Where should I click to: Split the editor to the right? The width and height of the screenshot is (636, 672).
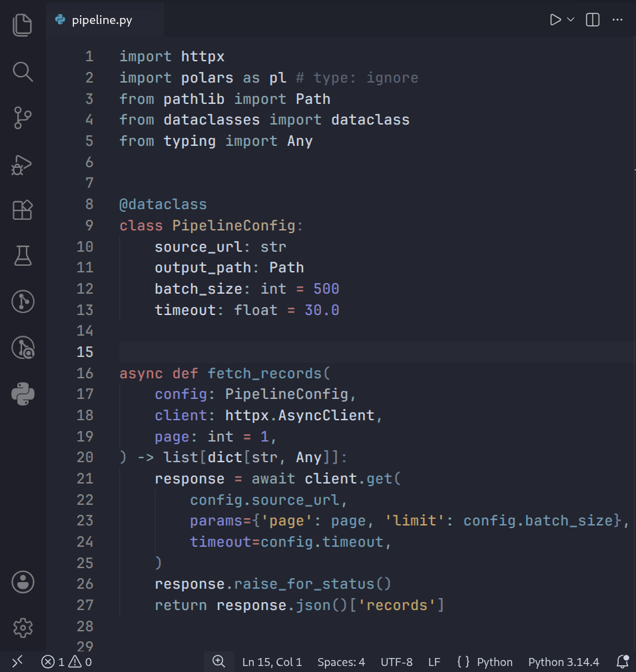coord(593,20)
